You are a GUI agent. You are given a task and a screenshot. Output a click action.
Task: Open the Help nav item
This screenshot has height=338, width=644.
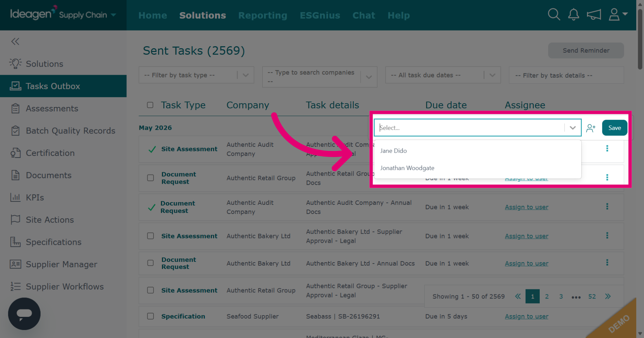point(398,15)
